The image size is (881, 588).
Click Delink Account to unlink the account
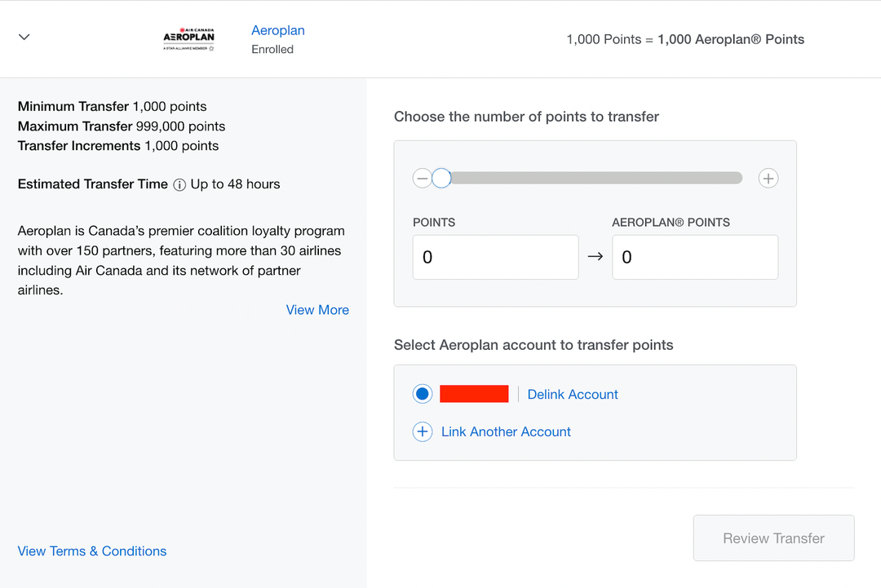572,394
